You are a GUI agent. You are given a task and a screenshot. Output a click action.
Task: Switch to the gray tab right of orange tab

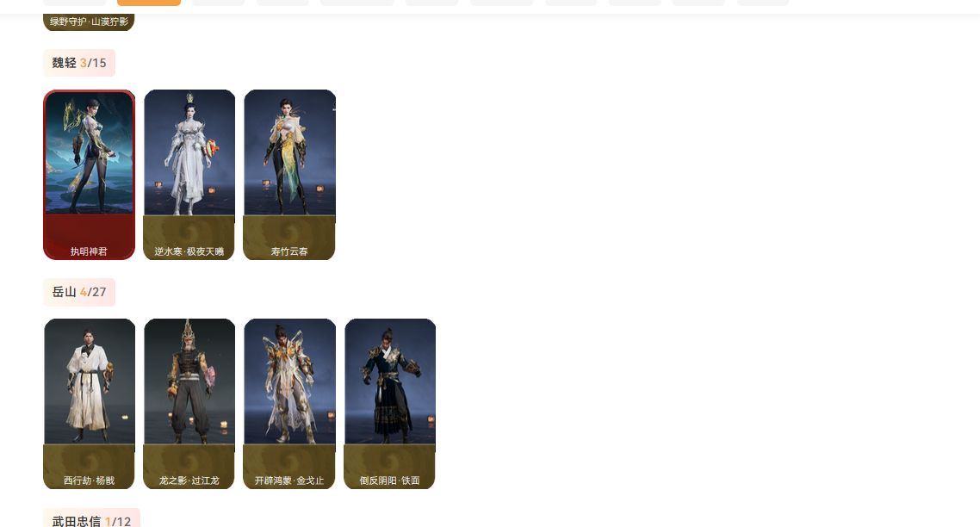click(x=218, y=3)
